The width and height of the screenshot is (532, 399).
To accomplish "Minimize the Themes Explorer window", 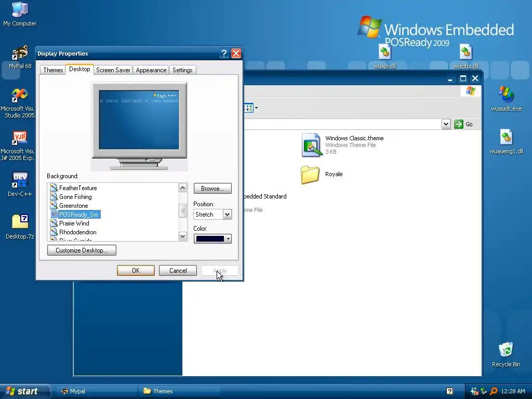I will pos(450,78).
